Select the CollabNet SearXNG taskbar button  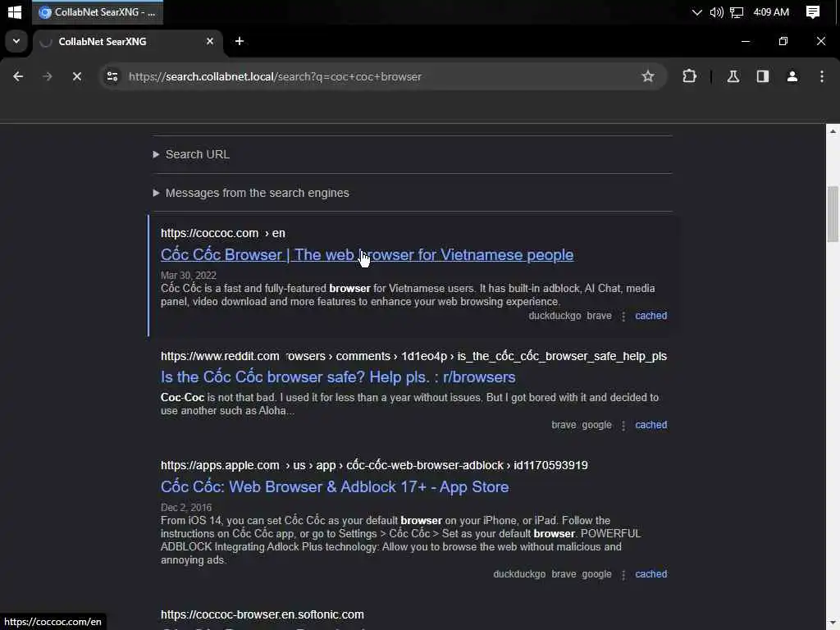98,11
